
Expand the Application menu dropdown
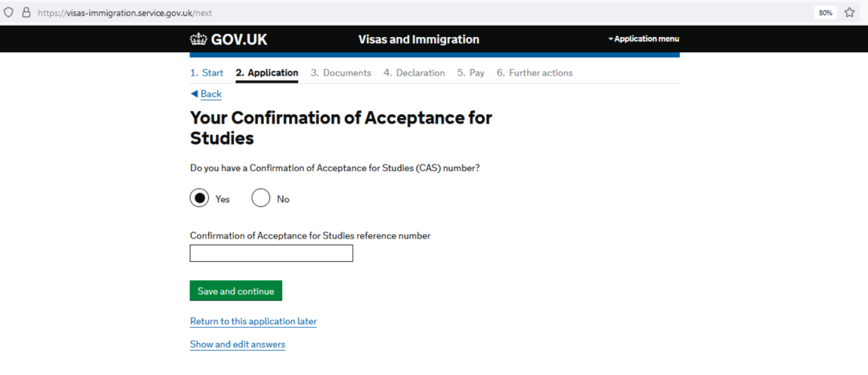tap(643, 39)
